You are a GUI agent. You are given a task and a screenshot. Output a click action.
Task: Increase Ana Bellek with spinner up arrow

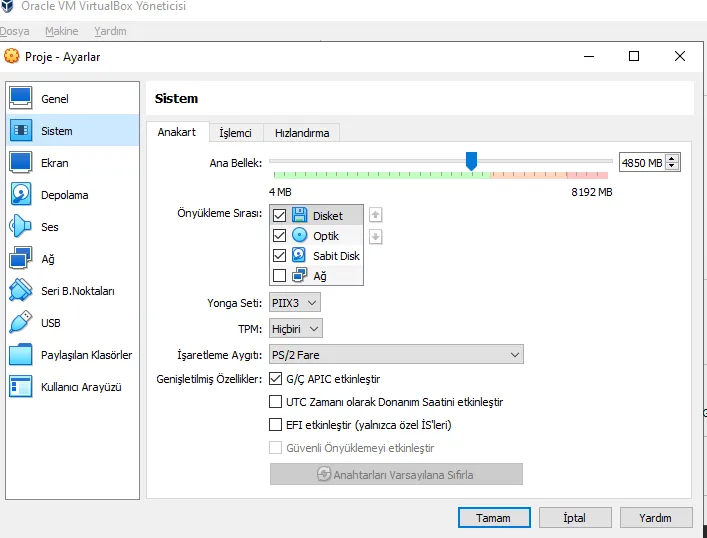click(672, 159)
